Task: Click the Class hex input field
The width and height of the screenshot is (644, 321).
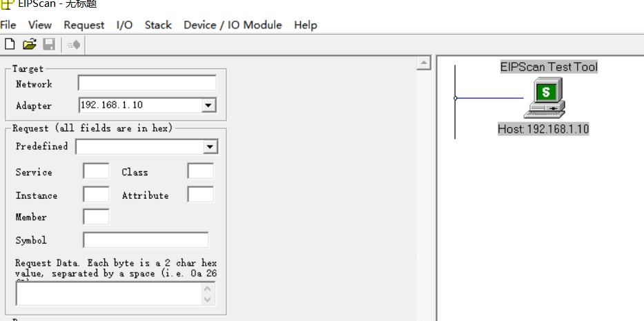Action: (200, 171)
